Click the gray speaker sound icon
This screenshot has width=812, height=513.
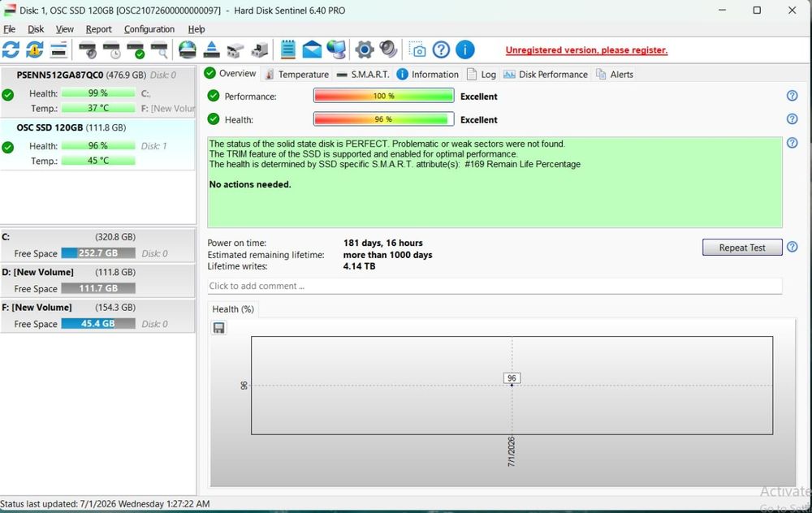click(388, 50)
